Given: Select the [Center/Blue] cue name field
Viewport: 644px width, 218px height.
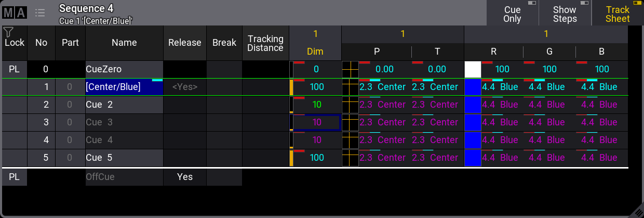Looking at the screenshot, I should click(x=124, y=87).
